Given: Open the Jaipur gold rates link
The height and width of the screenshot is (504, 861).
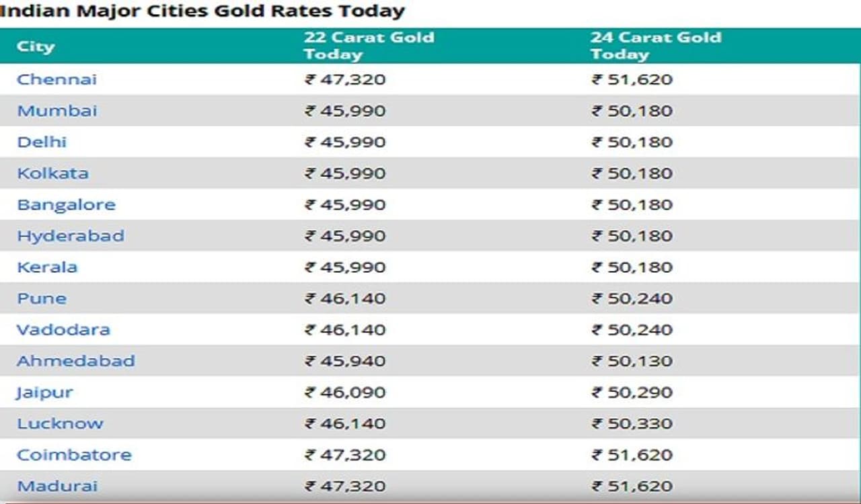Looking at the screenshot, I should click(x=45, y=392).
